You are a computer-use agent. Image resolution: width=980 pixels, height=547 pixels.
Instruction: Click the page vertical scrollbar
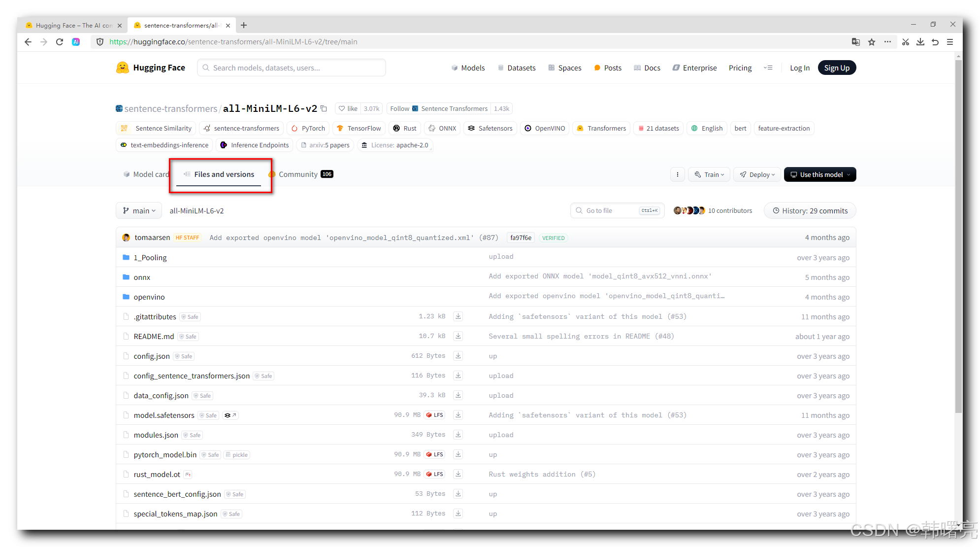958,237
